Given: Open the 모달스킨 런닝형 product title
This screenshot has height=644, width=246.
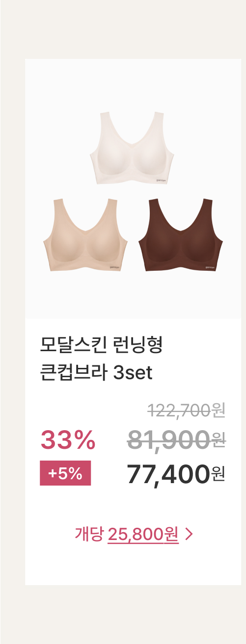Looking at the screenshot, I should click(101, 347).
